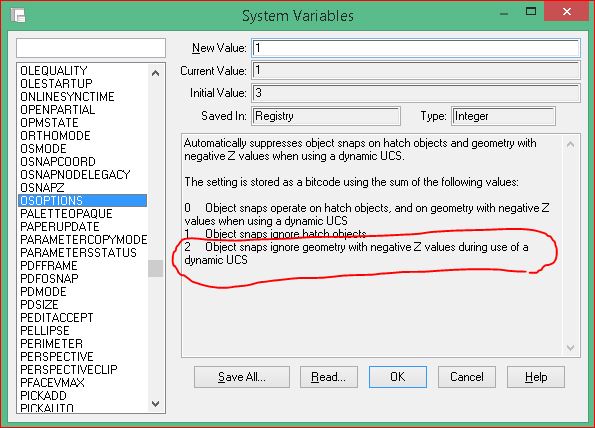Click list scroll down arrow
The height and width of the screenshot is (428, 595).
coord(155,404)
